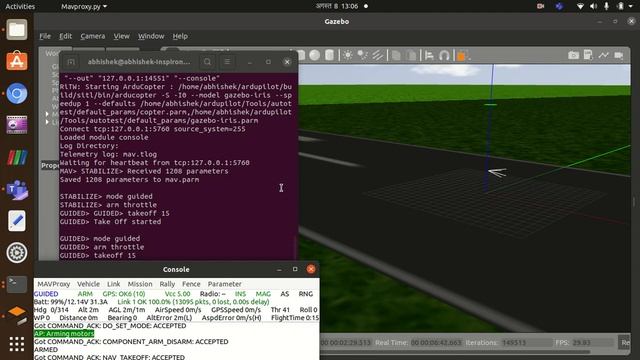Click the Copy icon in Gazebo toolbar
The height and width of the screenshot is (360, 640).
pyautogui.click(x=396, y=55)
